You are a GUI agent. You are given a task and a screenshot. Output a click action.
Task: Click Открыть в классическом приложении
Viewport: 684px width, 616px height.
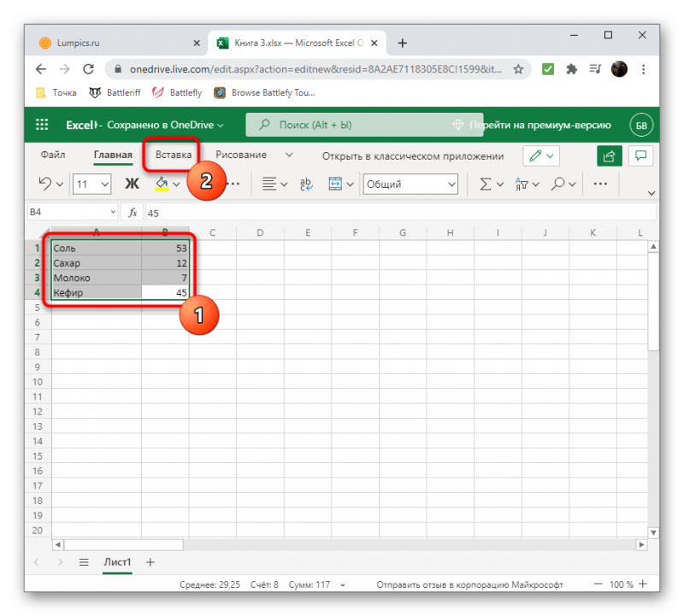(413, 156)
